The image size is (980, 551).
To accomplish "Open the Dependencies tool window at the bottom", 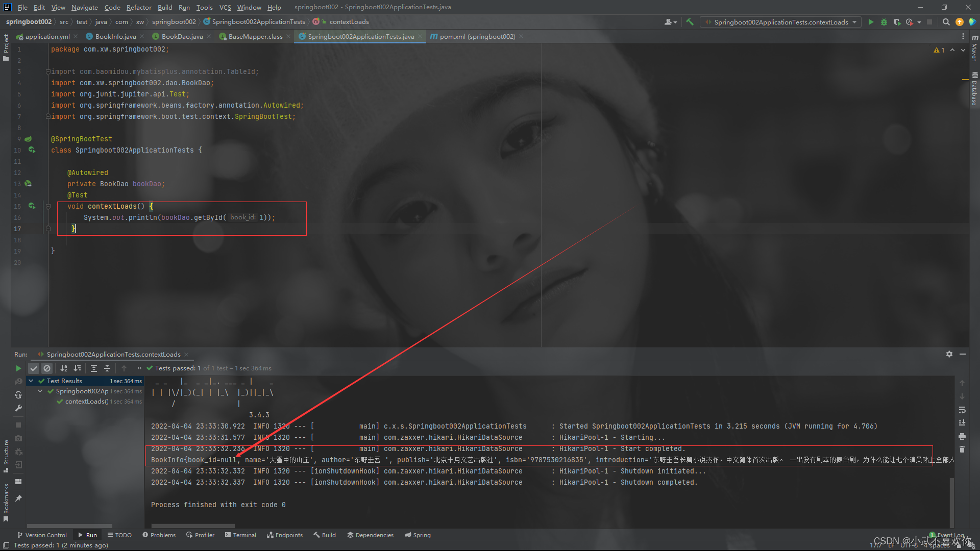I will point(370,535).
